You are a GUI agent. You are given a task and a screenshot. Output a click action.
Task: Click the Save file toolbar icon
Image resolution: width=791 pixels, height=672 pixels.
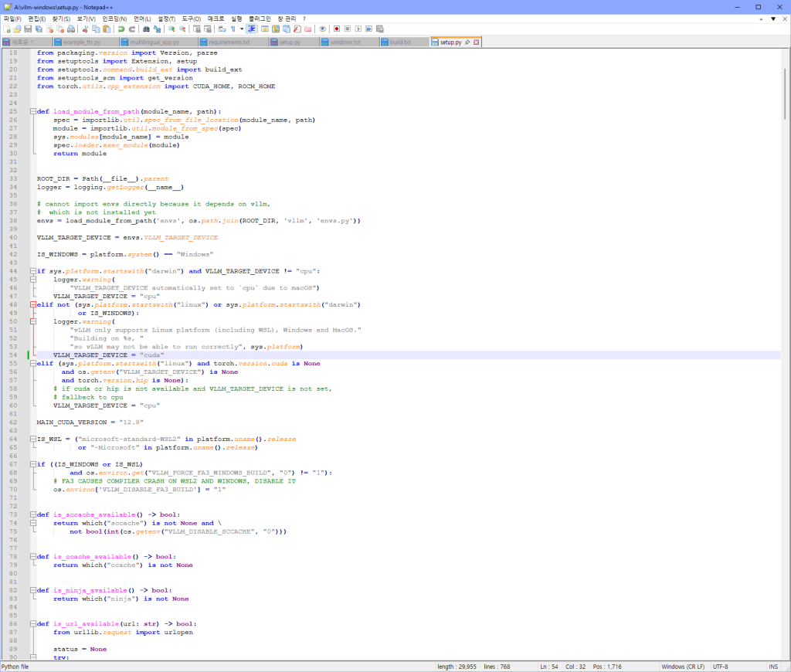coord(27,29)
